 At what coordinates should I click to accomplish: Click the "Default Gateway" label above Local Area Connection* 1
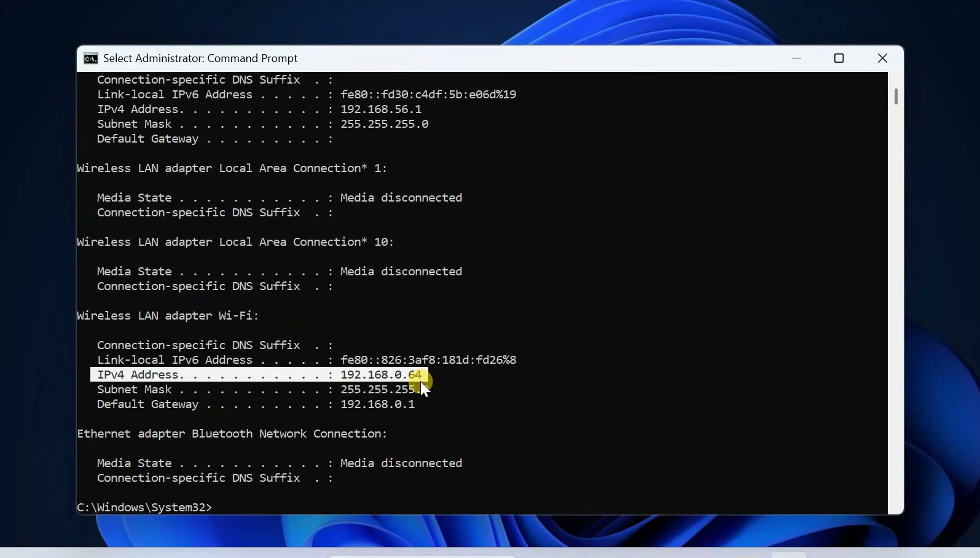coord(147,139)
